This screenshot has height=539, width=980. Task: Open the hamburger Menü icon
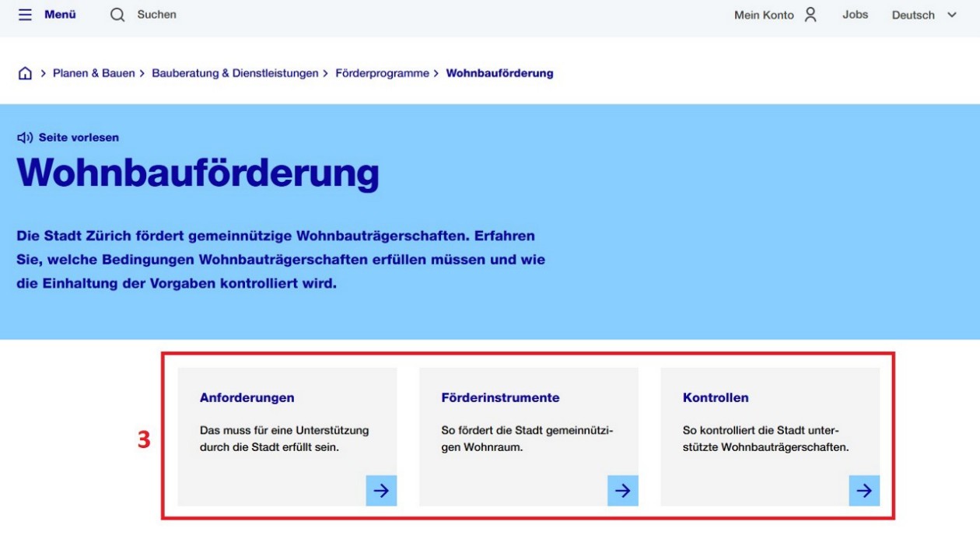[26, 15]
